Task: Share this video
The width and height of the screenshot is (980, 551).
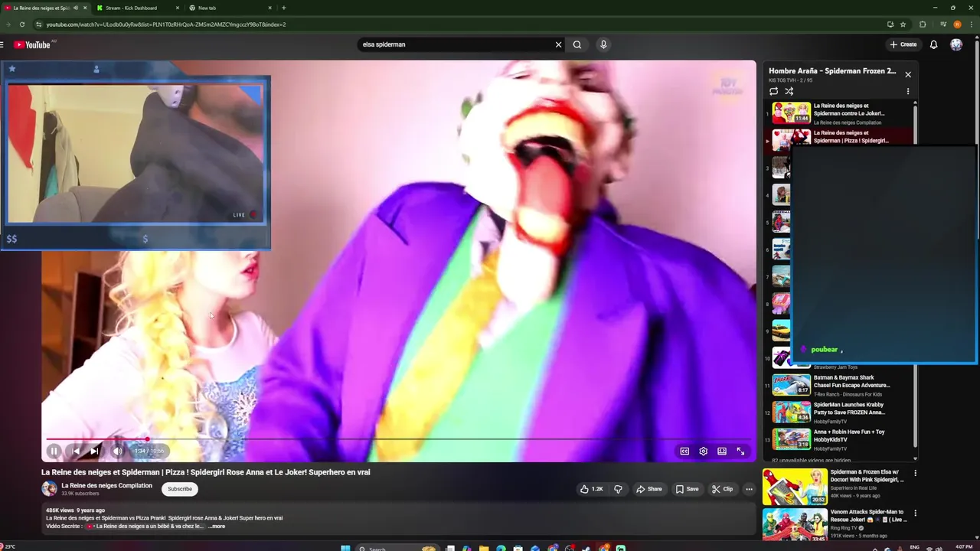Action: pos(648,489)
